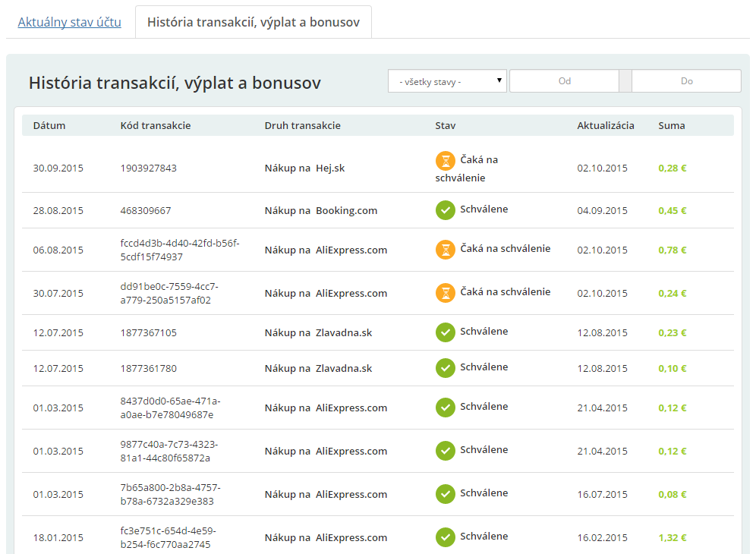The image size is (756, 554).
Task: Click the 'Suma' column header
Action: click(x=671, y=125)
